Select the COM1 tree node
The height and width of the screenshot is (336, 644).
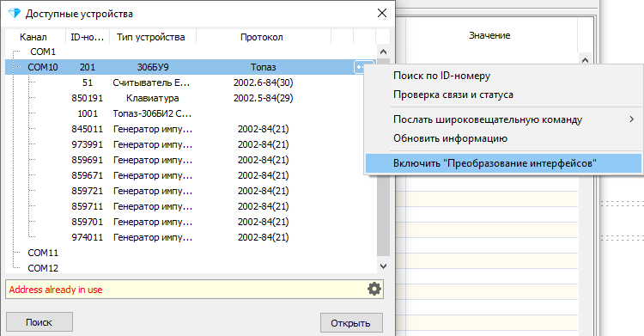pos(43,52)
